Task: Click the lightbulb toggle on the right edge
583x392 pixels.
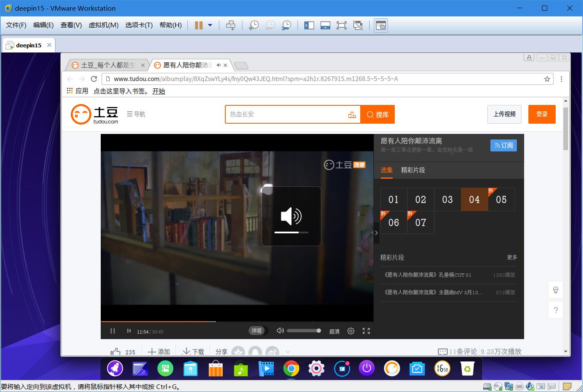Action: (x=555, y=290)
